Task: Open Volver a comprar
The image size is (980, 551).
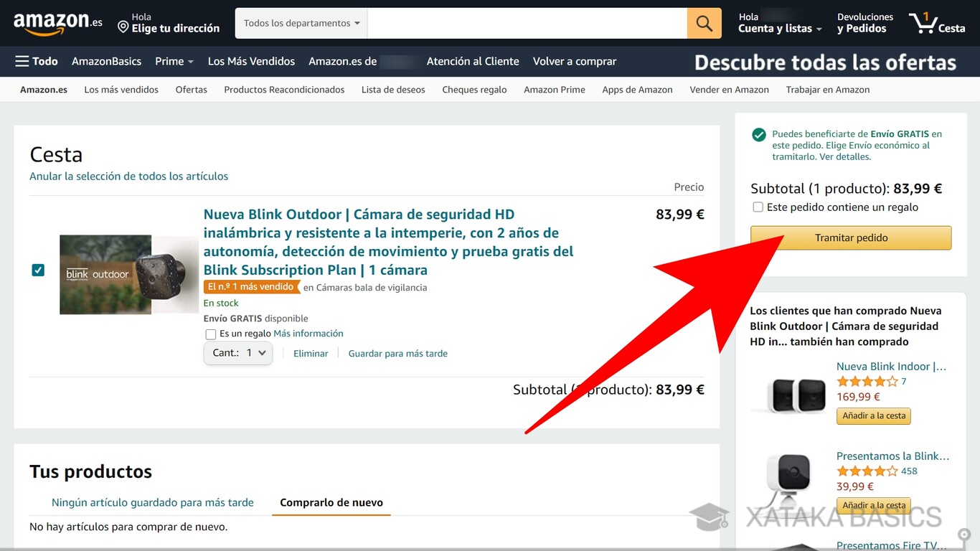Action: tap(575, 62)
